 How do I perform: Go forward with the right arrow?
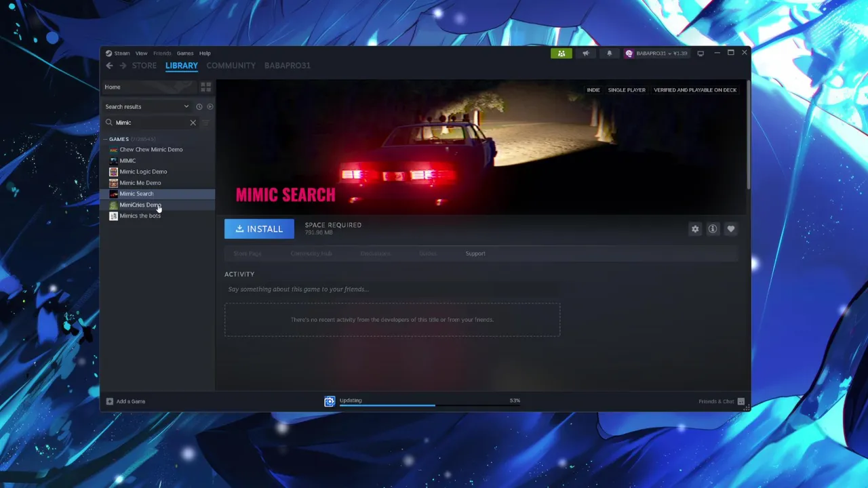pyautogui.click(x=123, y=66)
